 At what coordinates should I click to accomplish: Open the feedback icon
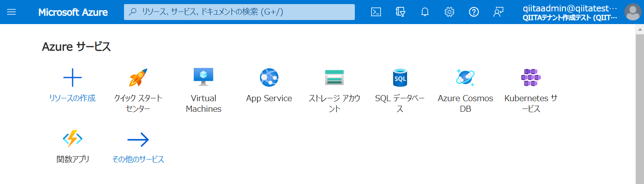(498, 12)
